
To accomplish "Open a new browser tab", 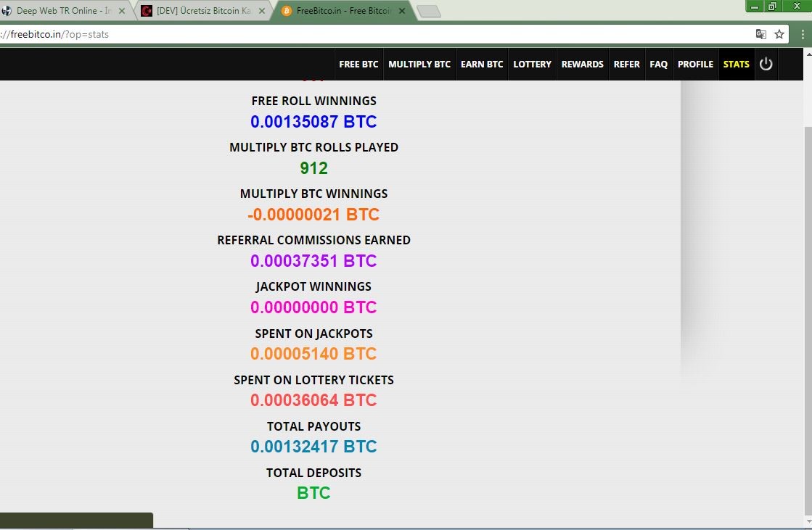I will (x=429, y=12).
